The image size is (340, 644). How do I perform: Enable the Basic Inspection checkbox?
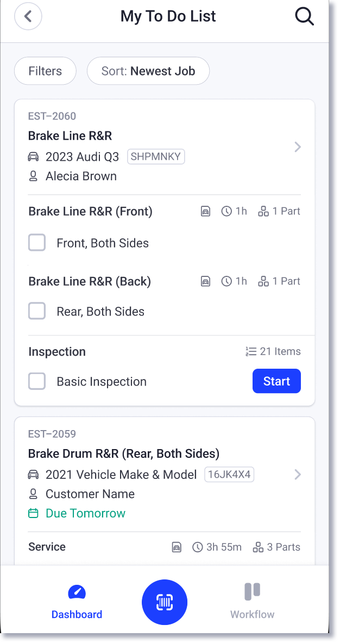37,381
